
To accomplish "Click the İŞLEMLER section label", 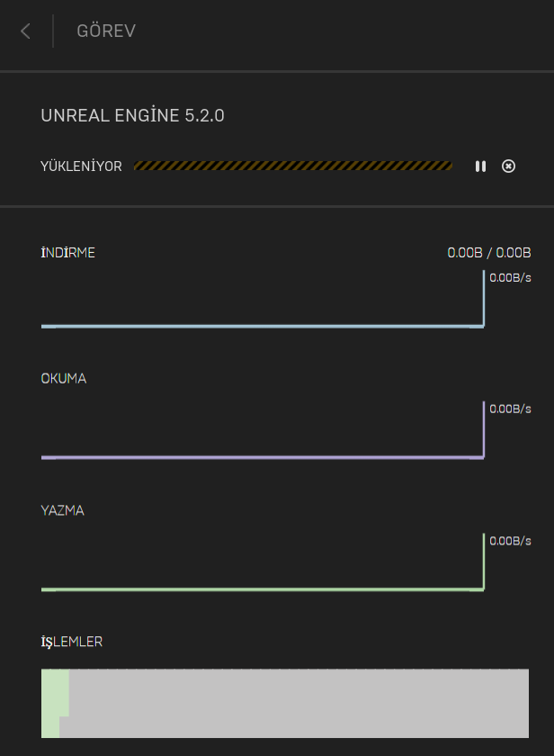I will pyautogui.click(x=72, y=642).
